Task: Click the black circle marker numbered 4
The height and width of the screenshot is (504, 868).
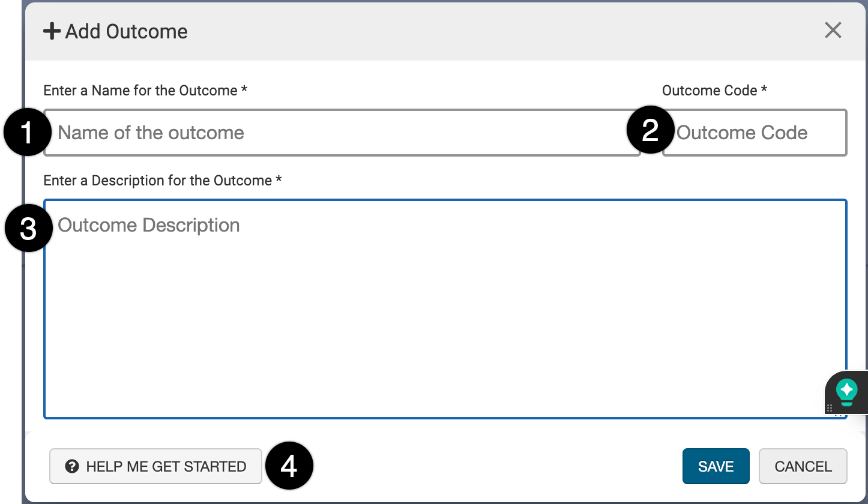Action: pos(289,466)
